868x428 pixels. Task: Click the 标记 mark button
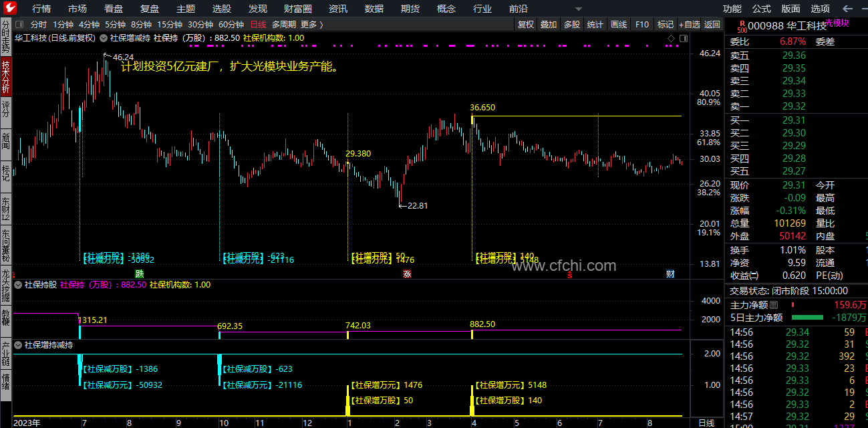coord(666,24)
